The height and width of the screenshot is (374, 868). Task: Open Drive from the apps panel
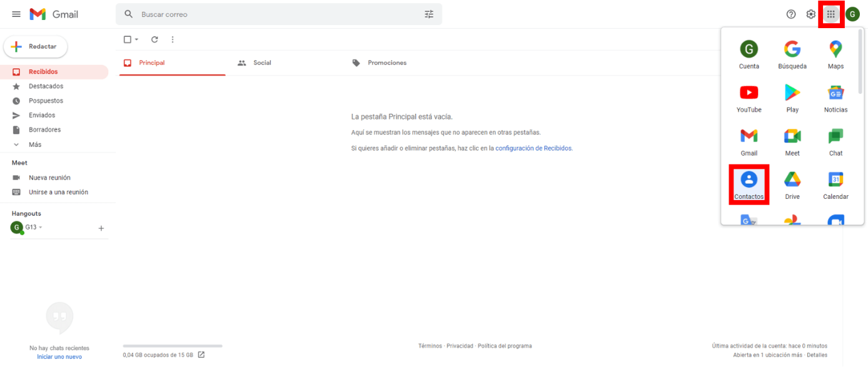coord(792,186)
